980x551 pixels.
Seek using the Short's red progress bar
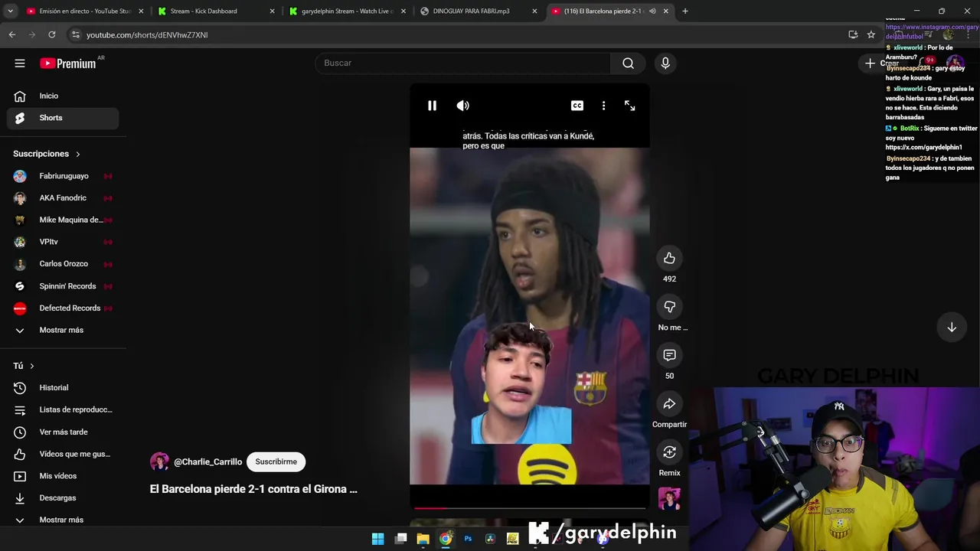tap(530, 507)
